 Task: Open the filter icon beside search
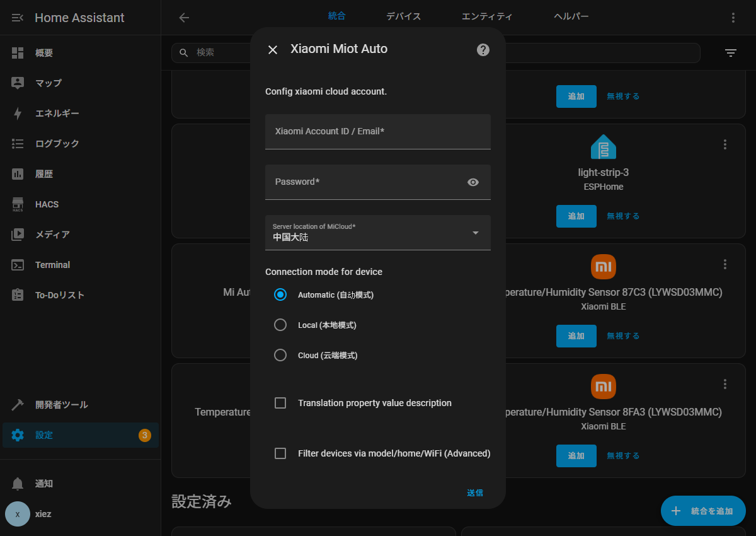click(731, 53)
